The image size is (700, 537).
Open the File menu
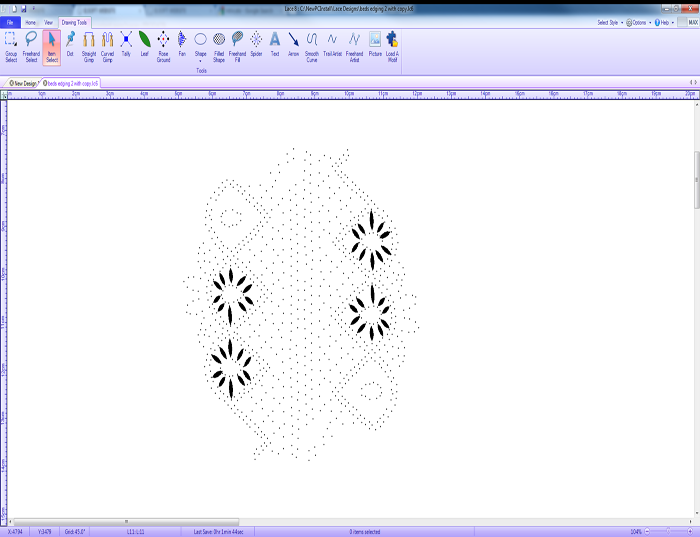[x=10, y=21]
